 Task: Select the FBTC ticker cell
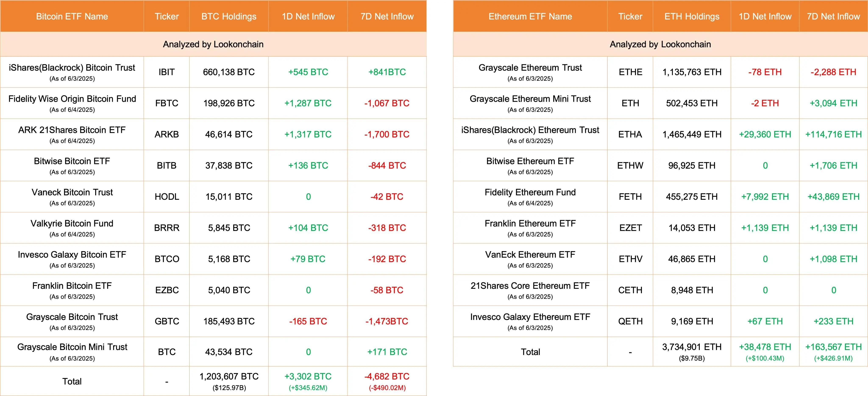(166, 103)
